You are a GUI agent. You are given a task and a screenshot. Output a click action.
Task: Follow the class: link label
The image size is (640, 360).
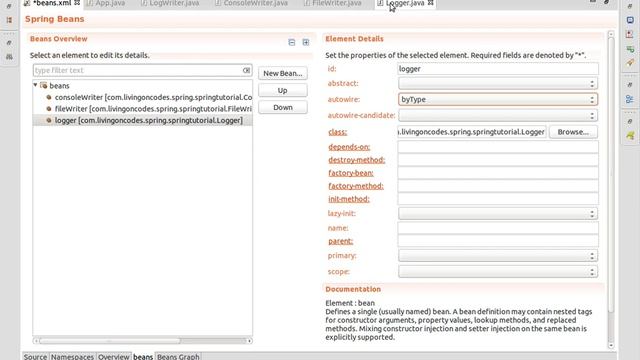338,132
